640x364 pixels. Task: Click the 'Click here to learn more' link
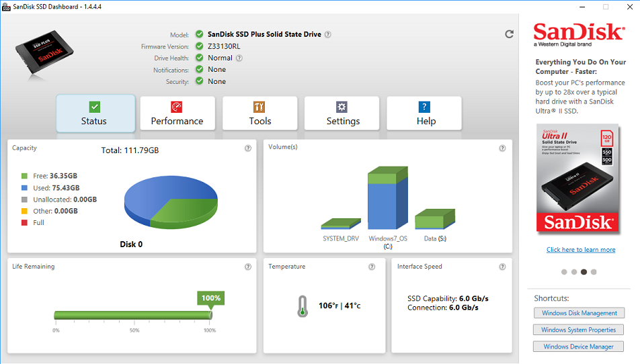pos(581,250)
